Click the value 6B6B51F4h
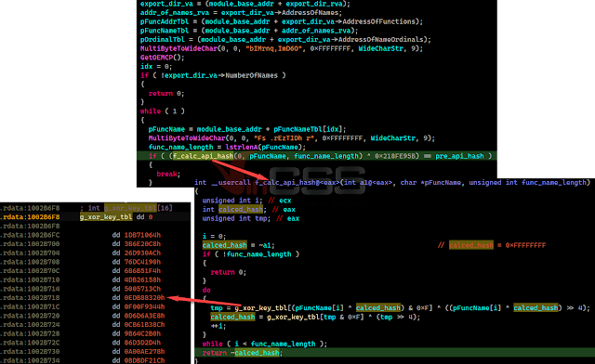595x364 pixels. (142, 271)
